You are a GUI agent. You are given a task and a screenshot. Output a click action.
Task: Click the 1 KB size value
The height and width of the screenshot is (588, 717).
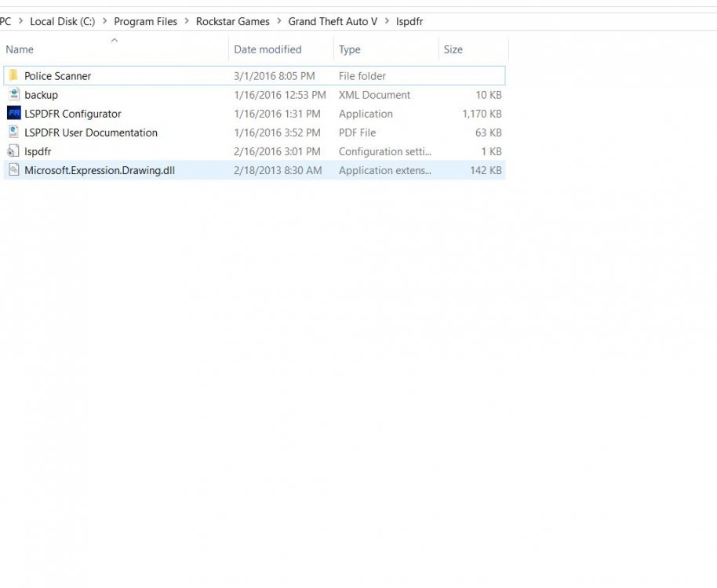coord(492,151)
